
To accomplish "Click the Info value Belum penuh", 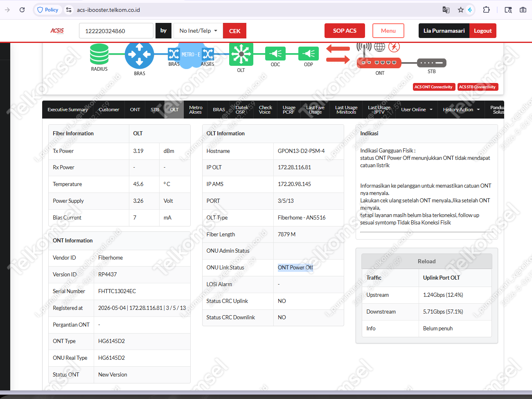I will coord(438,328).
